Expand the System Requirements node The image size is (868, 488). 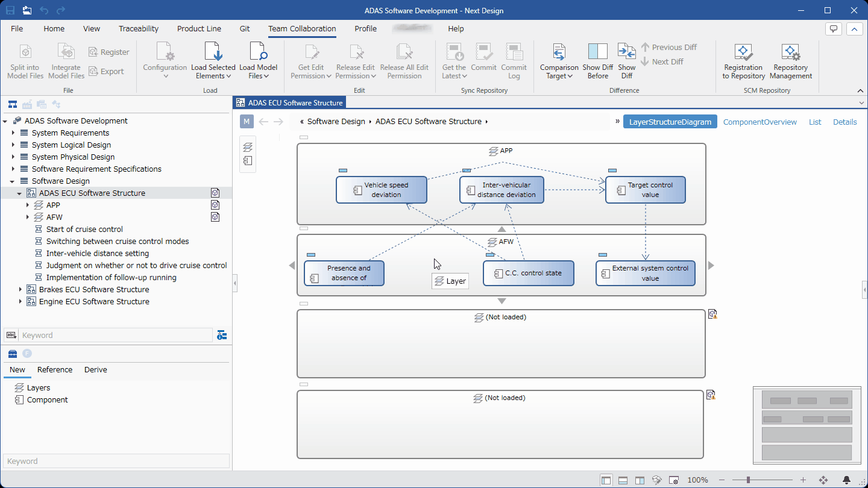(13, 133)
